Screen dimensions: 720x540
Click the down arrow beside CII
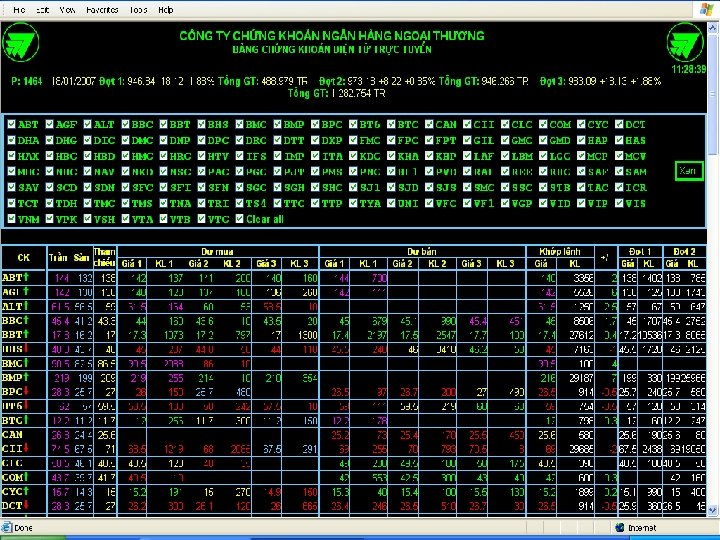[x=26, y=448]
